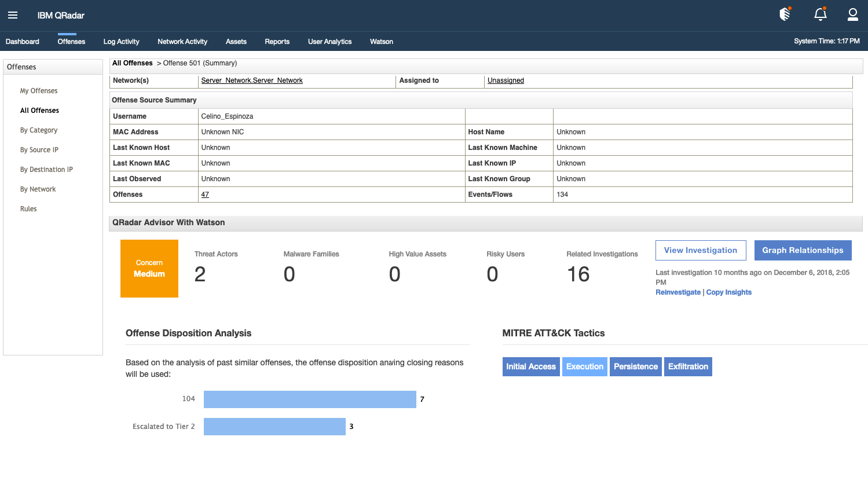The image size is (868, 488).
Task: Open the notifications bell
Action: click(x=821, y=14)
